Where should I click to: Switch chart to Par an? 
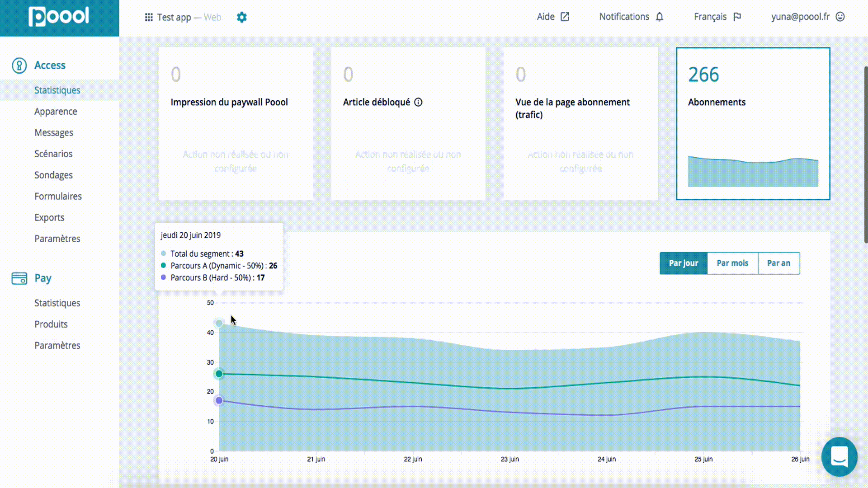click(778, 263)
